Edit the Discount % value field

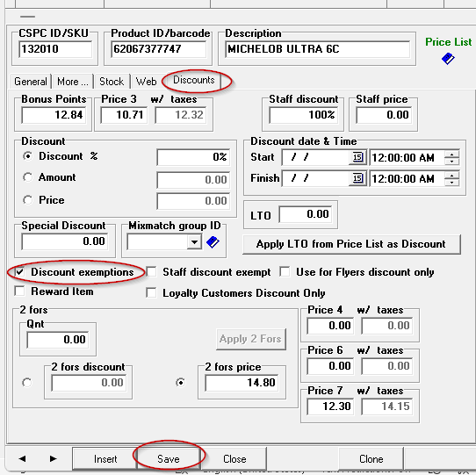click(x=193, y=157)
